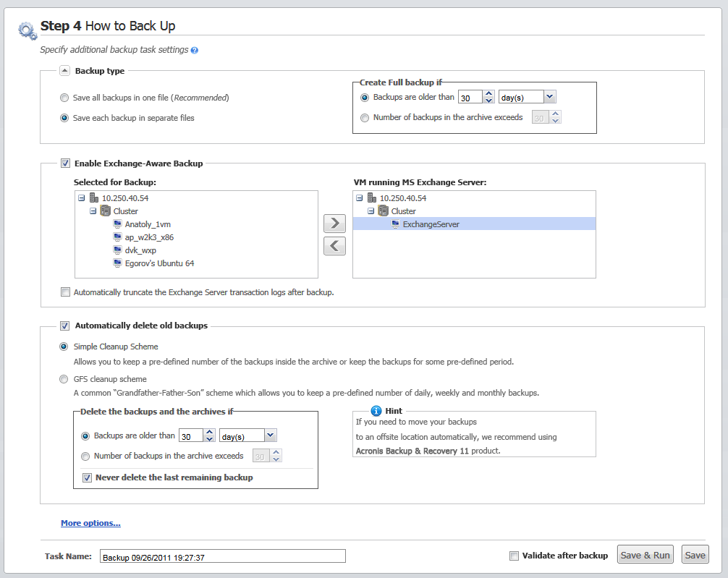The height and width of the screenshot is (578, 728).
Task: Collapse the 10.250.40.54 node in Selected for Backup
Action: coord(82,198)
